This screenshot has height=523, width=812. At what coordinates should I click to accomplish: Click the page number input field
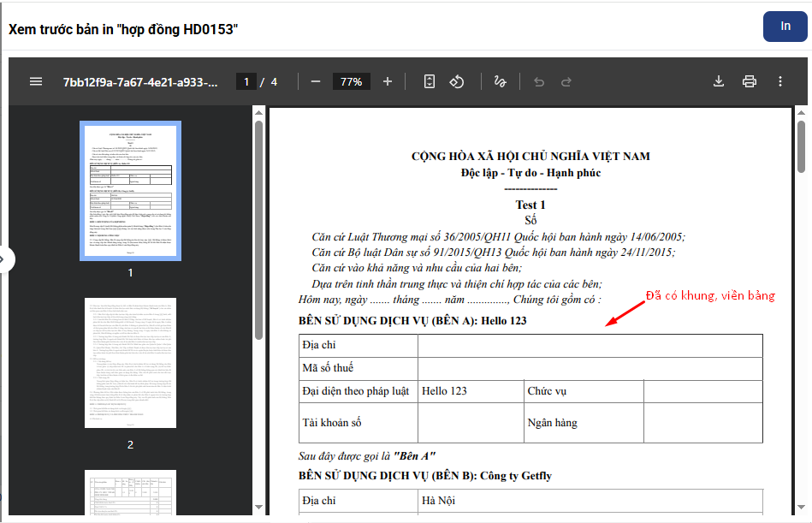246,82
